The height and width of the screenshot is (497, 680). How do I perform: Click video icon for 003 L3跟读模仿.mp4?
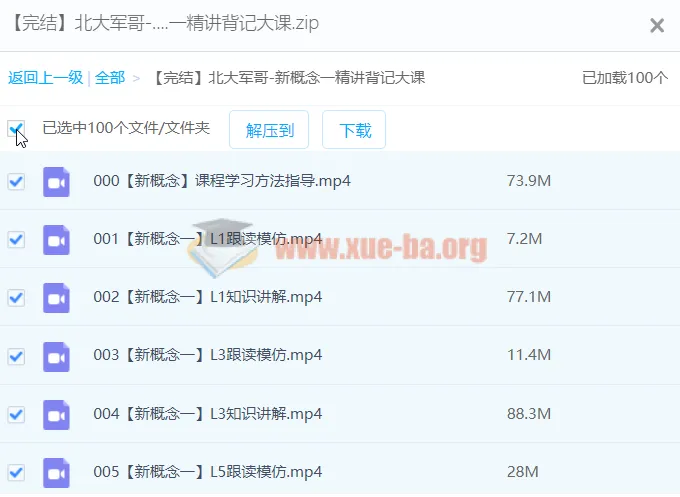56,355
